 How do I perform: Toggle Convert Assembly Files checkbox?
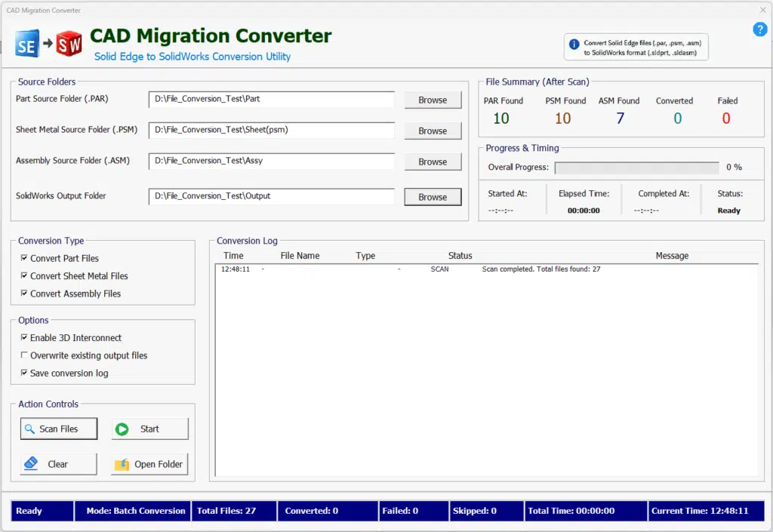coord(23,293)
